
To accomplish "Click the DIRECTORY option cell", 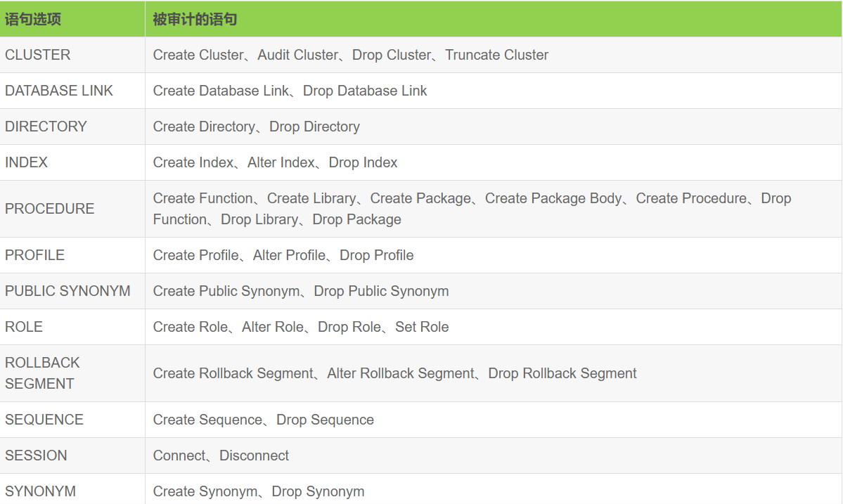I will click(72, 127).
